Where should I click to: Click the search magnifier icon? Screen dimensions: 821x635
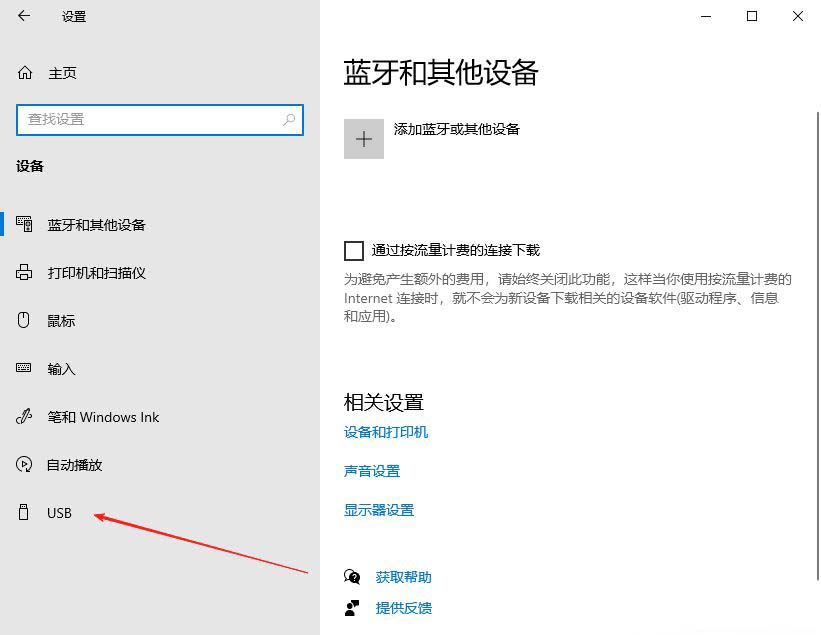pyautogui.click(x=289, y=120)
